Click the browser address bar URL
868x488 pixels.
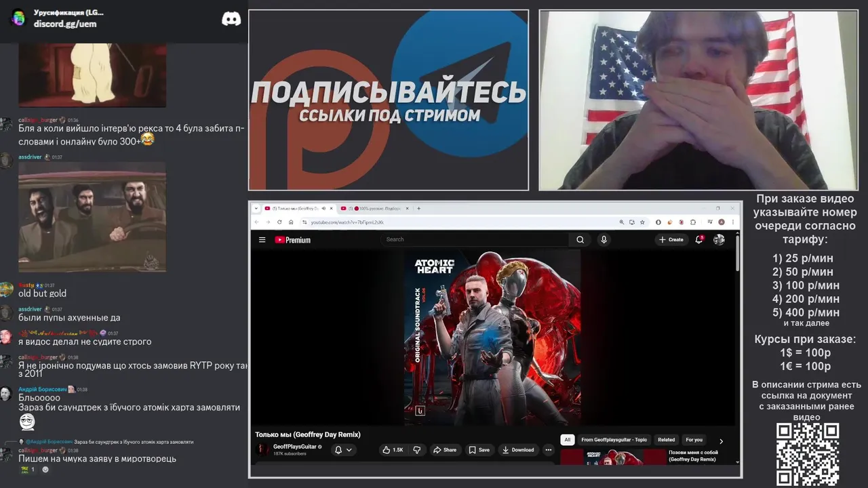pos(347,222)
